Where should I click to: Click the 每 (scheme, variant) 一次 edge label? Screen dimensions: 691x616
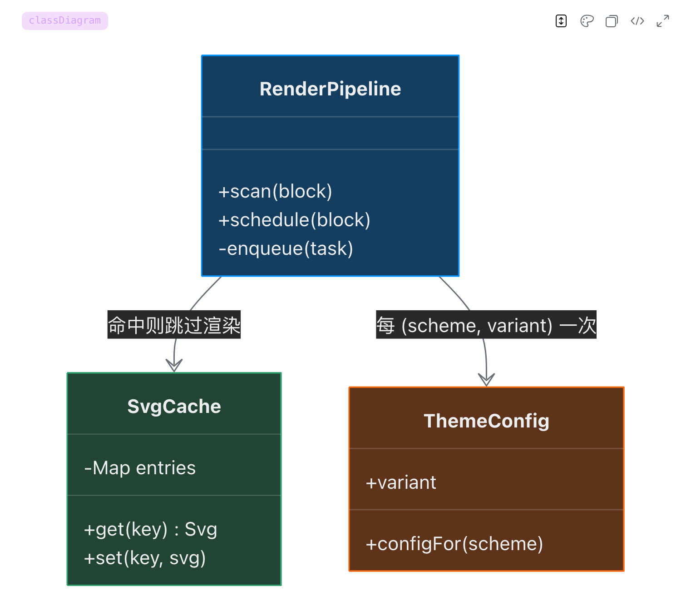click(x=486, y=325)
